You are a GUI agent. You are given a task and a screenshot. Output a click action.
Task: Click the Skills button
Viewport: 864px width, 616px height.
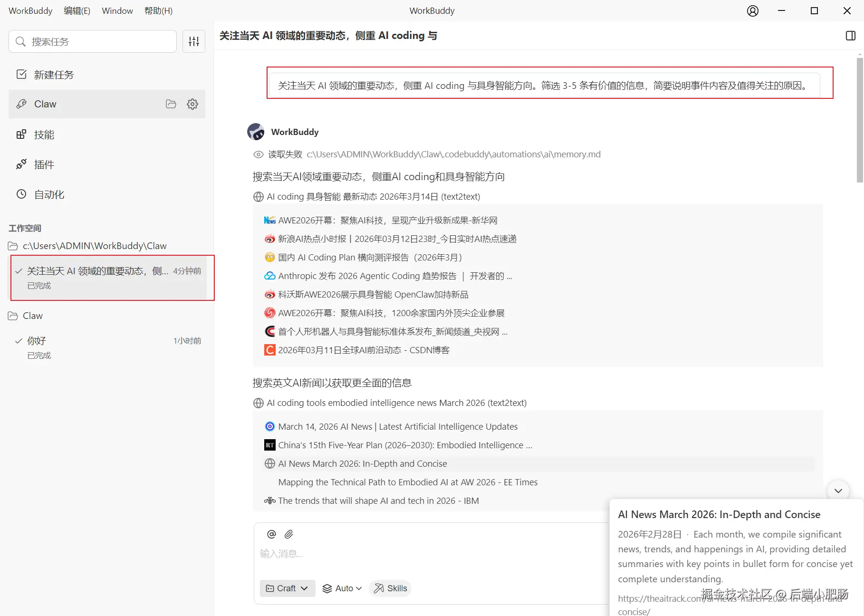(x=390, y=588)
